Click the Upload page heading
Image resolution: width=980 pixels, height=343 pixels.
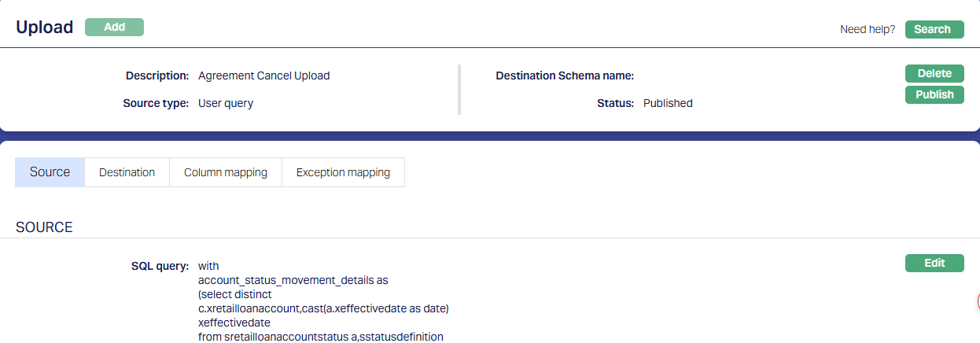(45, 28)
